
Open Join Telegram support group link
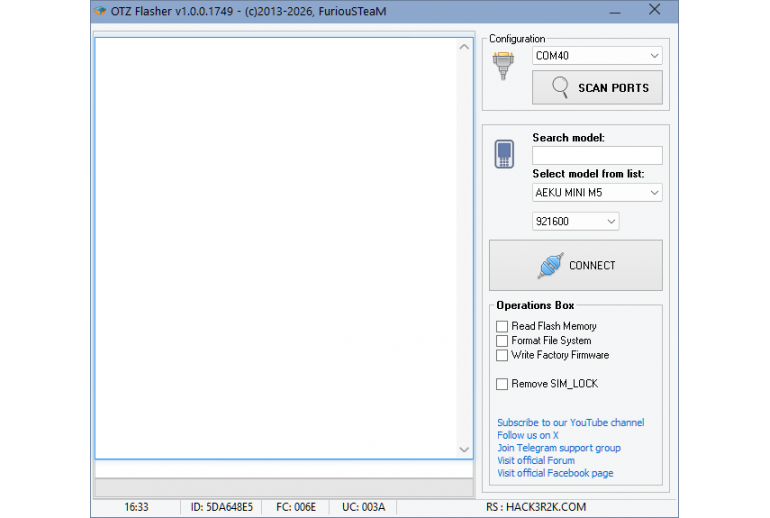coord(558,448)
